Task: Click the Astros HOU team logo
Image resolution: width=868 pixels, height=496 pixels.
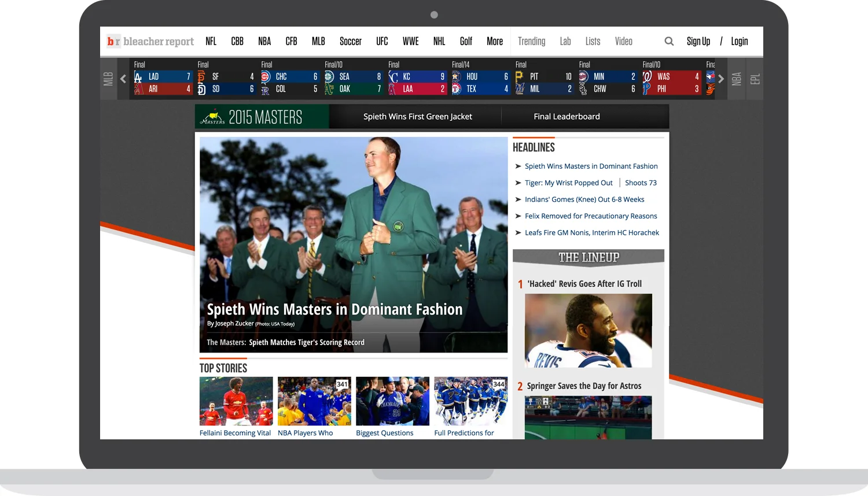Action: click(456, 76)
